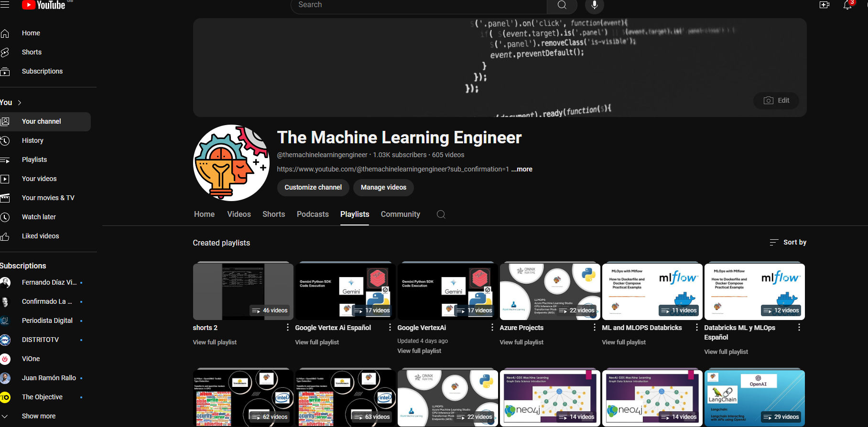
Task: Click the Customize channel button
Action: (313, 187)
